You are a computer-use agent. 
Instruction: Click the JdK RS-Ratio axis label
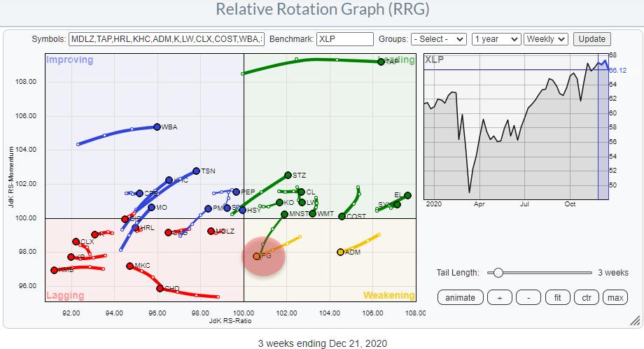(x=230, y=320)
